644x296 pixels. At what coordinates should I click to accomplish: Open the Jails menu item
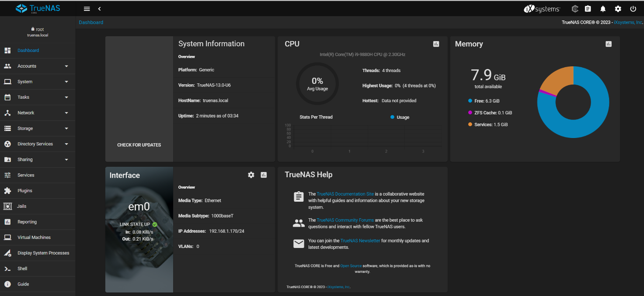pyautogui.click(x=38, y=206)
